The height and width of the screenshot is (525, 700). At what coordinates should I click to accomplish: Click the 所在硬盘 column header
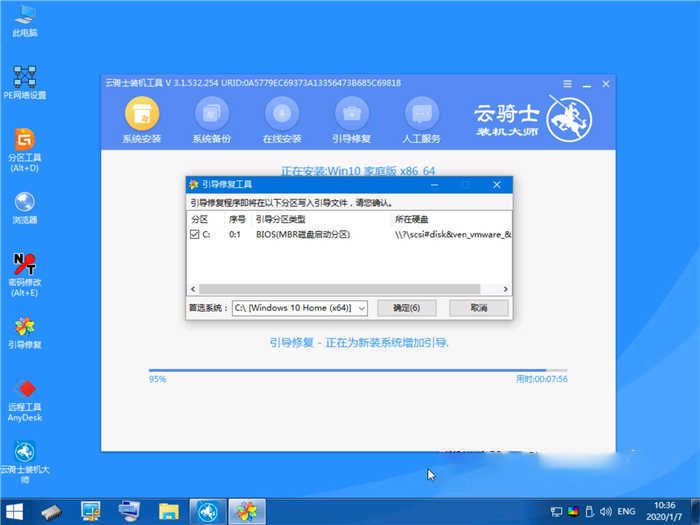(412, 219)
